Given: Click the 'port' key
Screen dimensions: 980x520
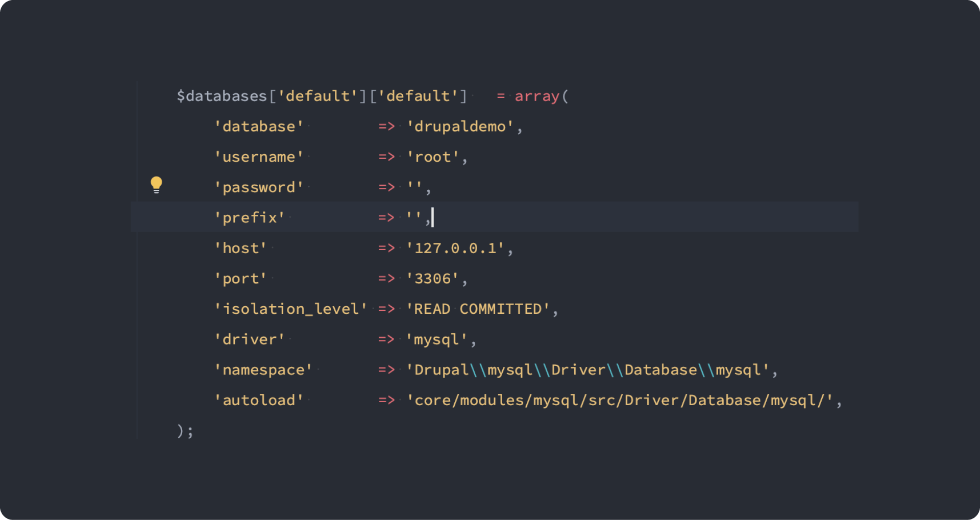Looking at the screenshot, I should [x=240, y=279].
